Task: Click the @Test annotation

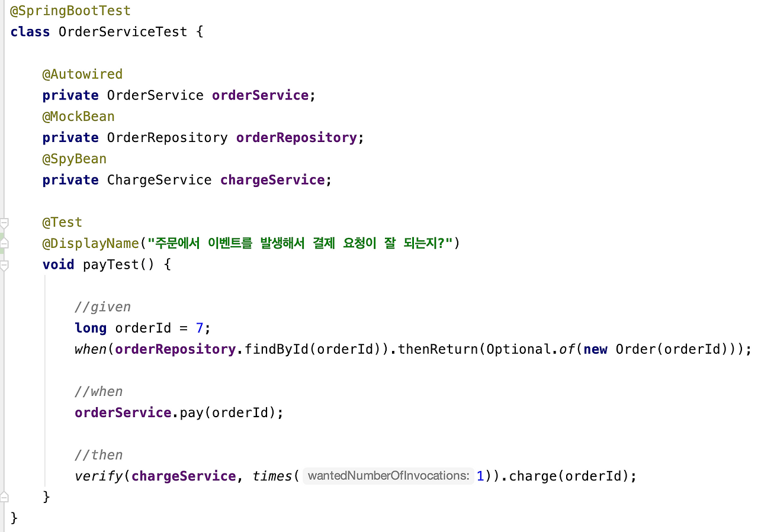Action: (62, 223)
